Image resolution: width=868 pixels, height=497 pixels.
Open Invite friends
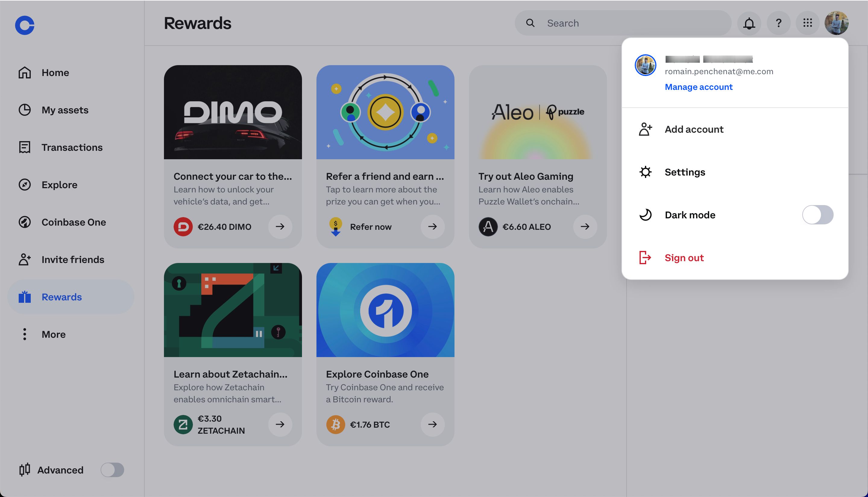point(71,259)
